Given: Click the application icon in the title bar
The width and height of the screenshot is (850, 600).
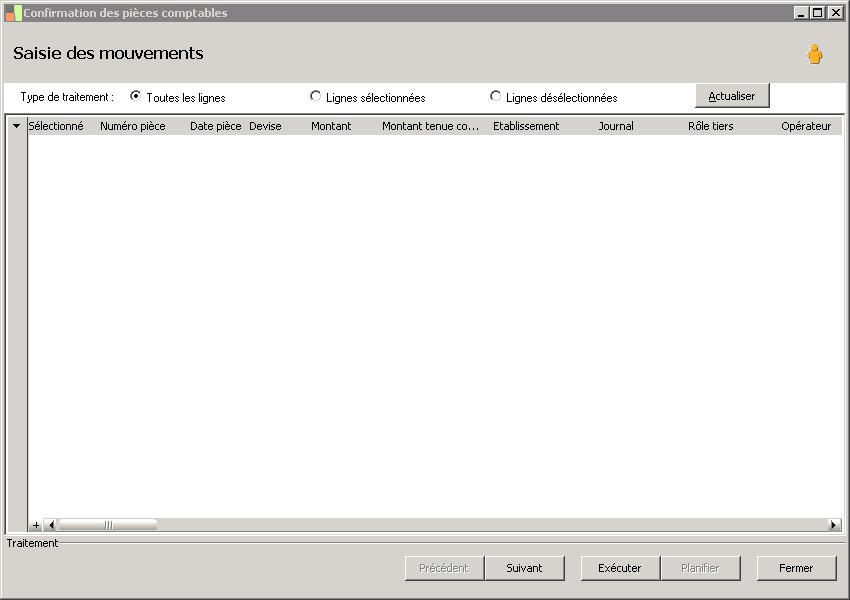Looking at the screenshot, I should click(x=14, y=13).
